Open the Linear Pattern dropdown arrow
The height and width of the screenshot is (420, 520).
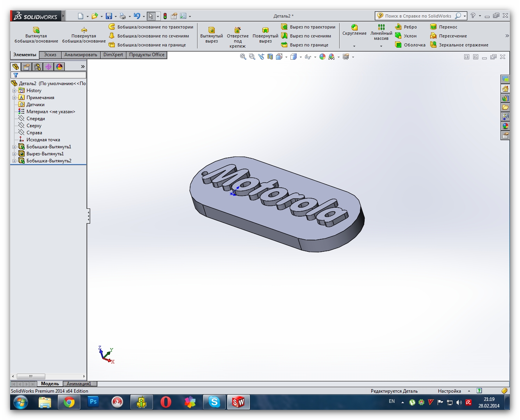point(381,46)
